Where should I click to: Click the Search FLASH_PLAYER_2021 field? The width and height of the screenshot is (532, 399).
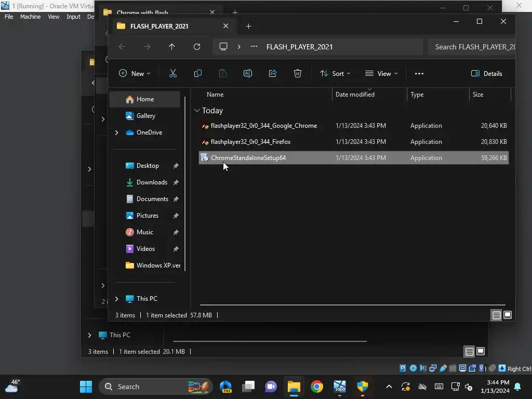click(x=472, y=47)
